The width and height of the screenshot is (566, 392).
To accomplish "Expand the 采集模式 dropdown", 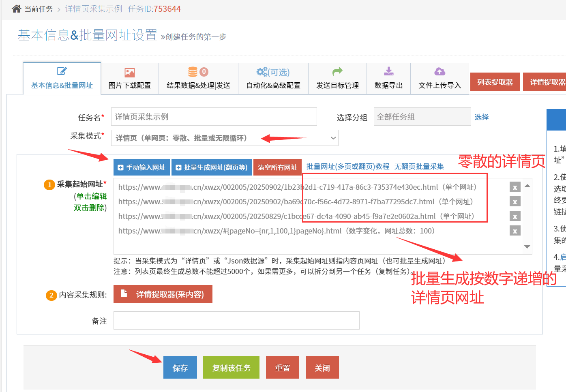I will [x=225, y=138].
